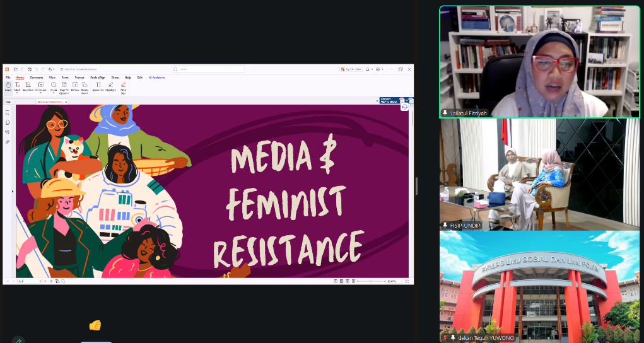
Task: Click the SnapShot tool icon
Action: pos(28,86)
